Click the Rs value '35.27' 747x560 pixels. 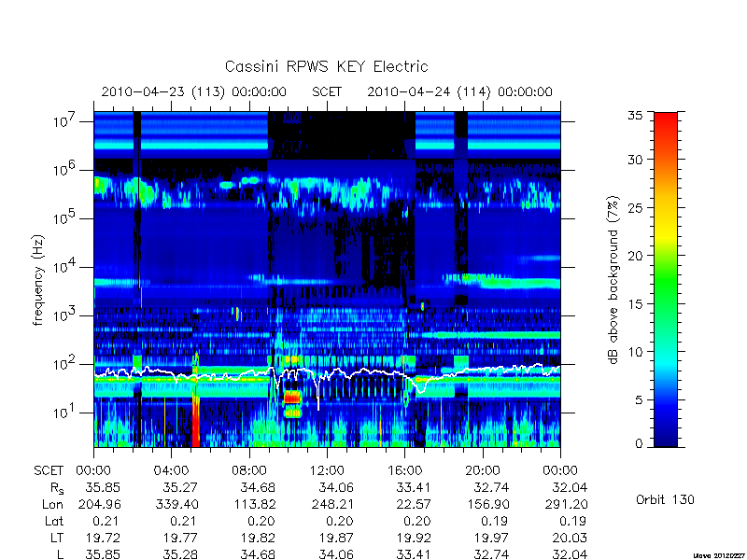pos(180,488)
